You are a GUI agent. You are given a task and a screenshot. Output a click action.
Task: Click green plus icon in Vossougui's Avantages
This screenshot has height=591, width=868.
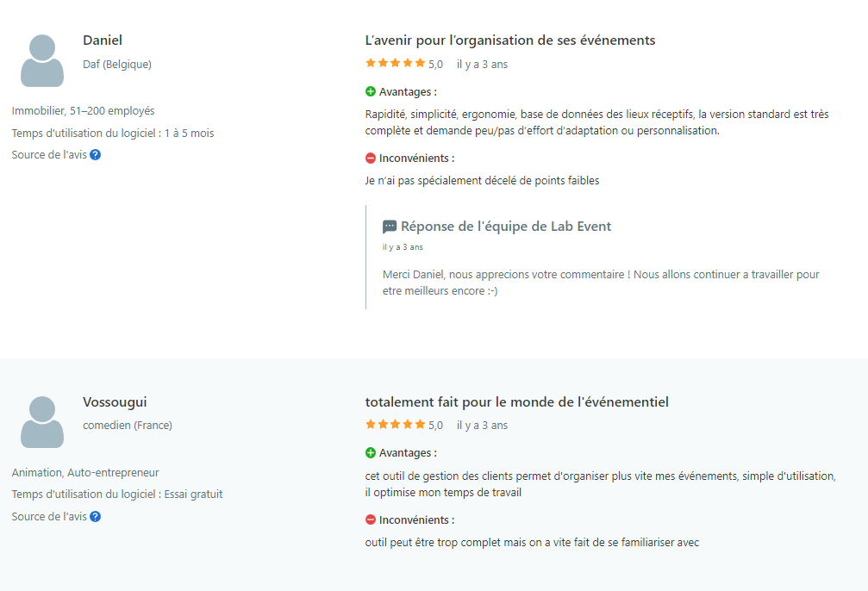[x=371, y=452]
